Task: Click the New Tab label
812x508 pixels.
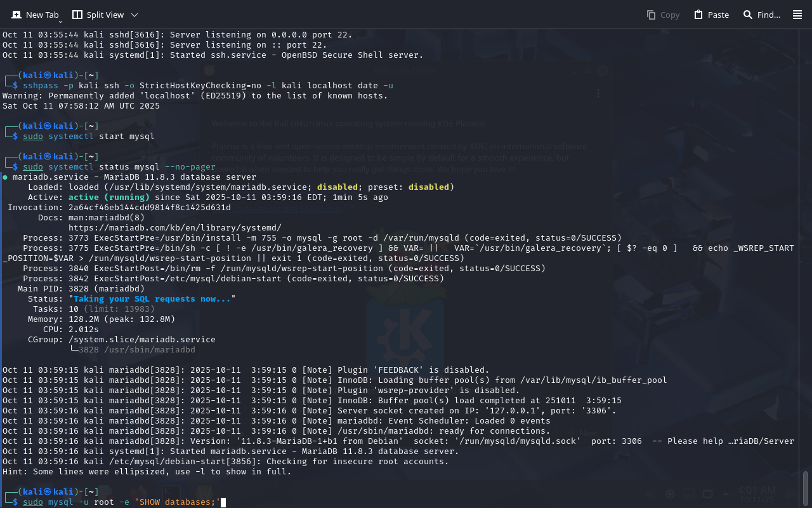Action: click(42, 15)
